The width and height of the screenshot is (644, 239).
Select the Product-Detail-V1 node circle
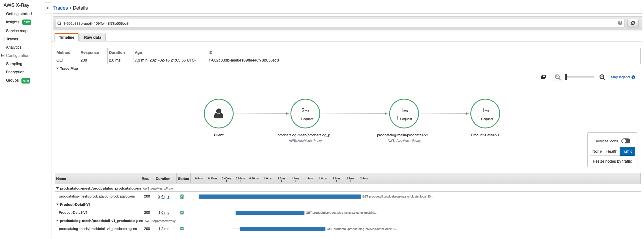point(485,113)
